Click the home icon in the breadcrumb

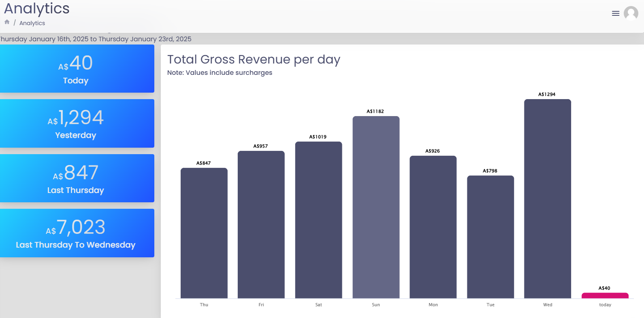(x=7, y=22)
